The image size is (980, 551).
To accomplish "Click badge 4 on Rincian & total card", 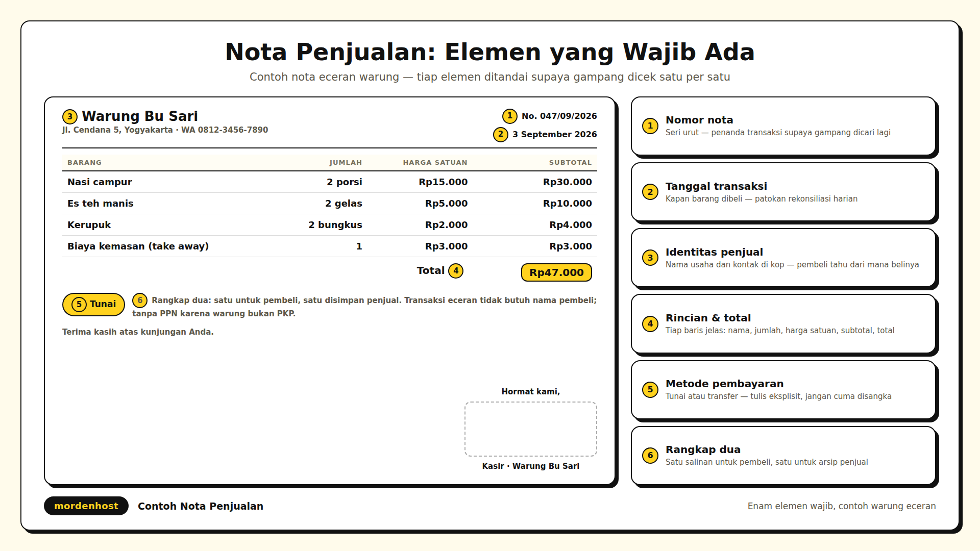I will coord(650,323).
